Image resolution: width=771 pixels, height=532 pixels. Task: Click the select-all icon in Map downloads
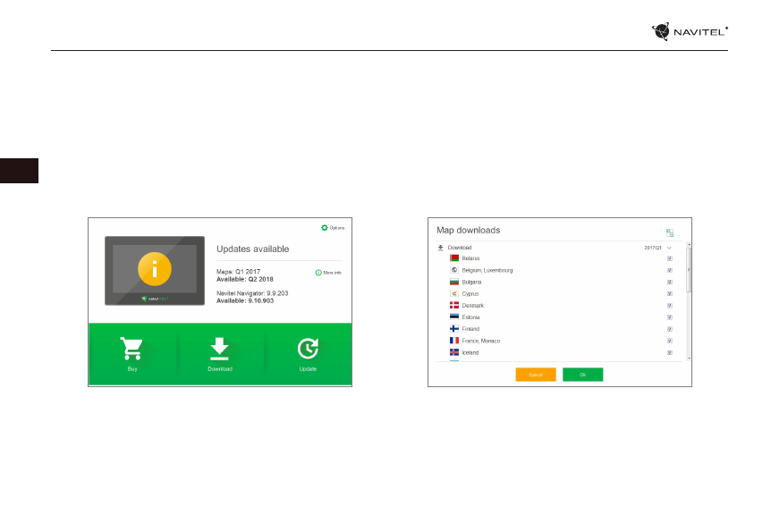click(669, 232)
